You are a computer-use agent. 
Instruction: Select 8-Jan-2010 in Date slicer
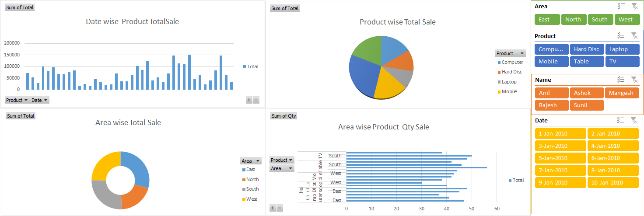tap(613, 170)
